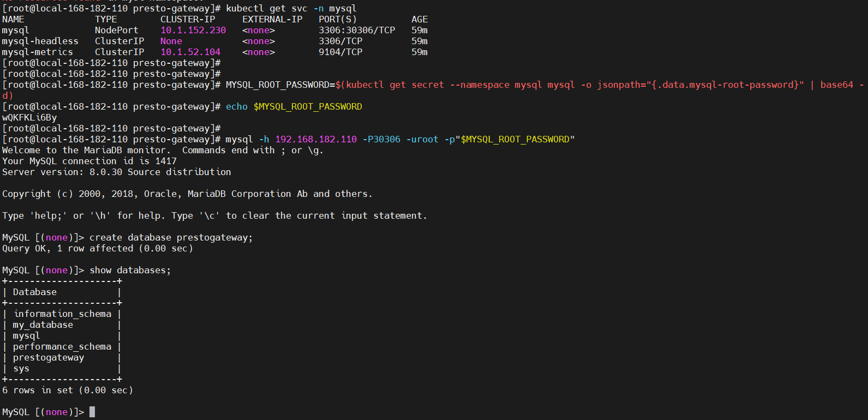This screenshot has height=420, width=868.
Task: Click the PORT(S) column header
Action: 338,20
